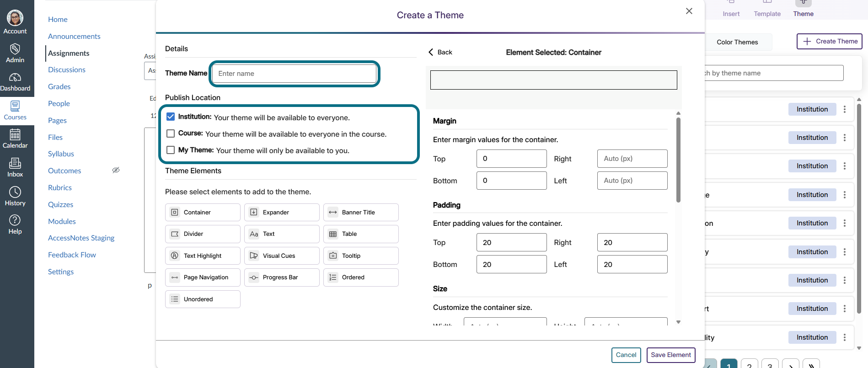Open options menu for last Institution theme
868x368 pixels.
tap(845, 337)
